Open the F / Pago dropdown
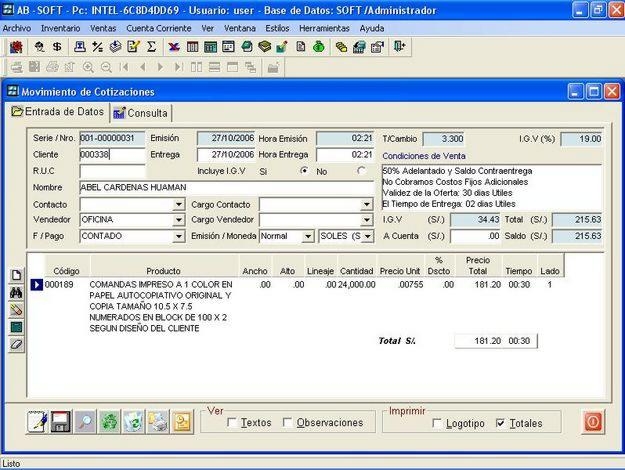Image resolution: width=625 pixels, height=470 pixels. click(179, 236)
